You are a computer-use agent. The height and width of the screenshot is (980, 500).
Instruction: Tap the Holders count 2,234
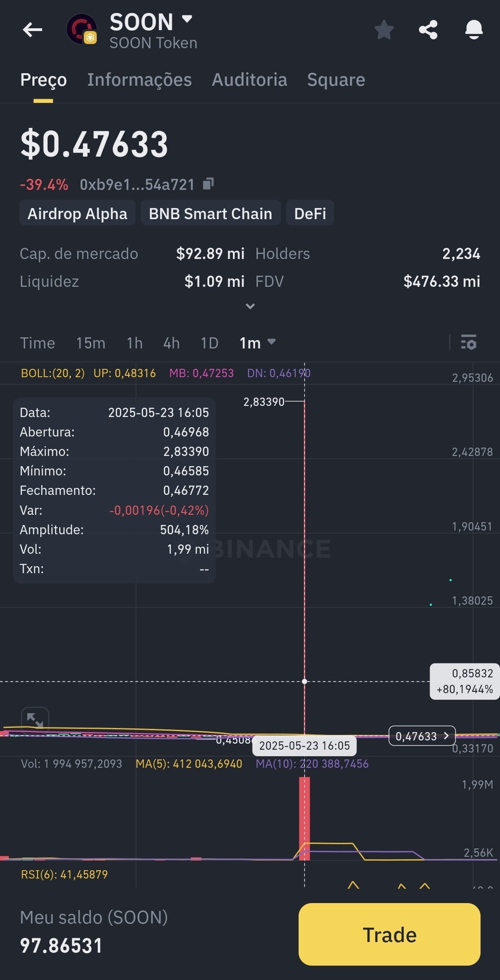pos(461,253)
